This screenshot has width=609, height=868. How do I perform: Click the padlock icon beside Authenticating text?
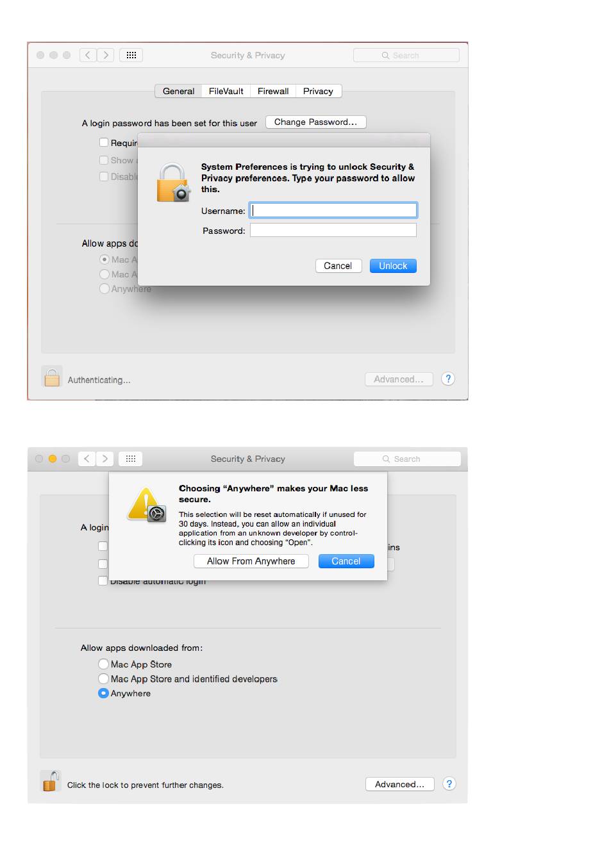51,377
